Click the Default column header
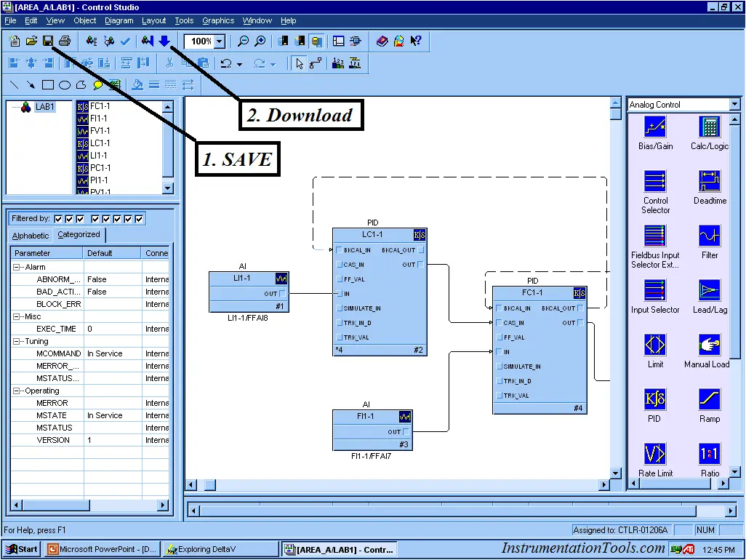The width and height of the screenshot is (746, 560). pyautogui.click(x=112, y=253)
